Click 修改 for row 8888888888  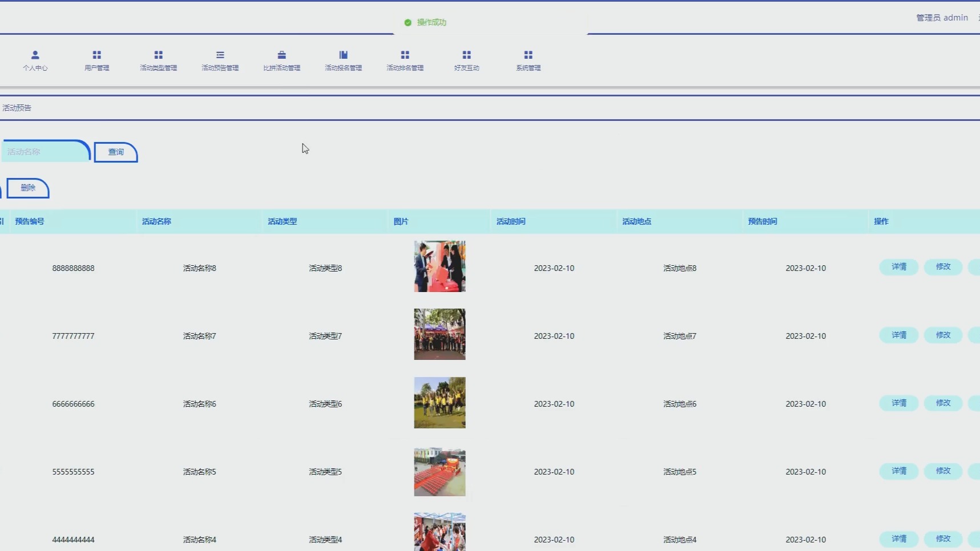943,267
